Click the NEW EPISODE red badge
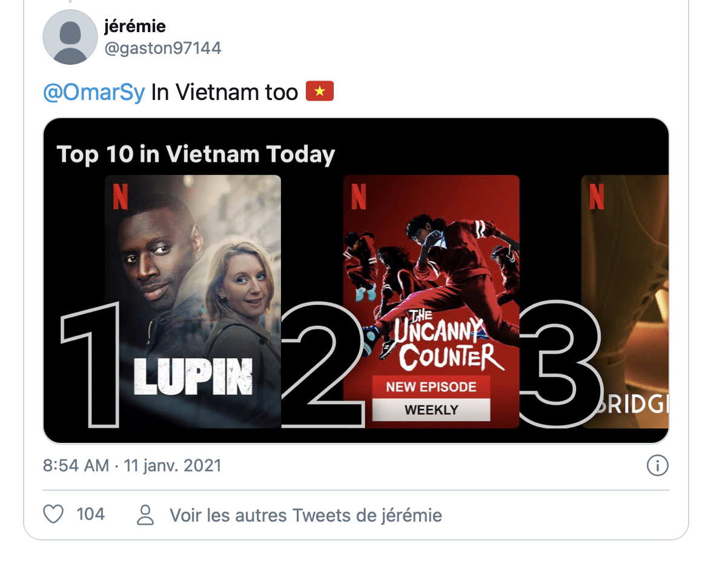This screenshot has width=728, height=578. tap(431, 387)
